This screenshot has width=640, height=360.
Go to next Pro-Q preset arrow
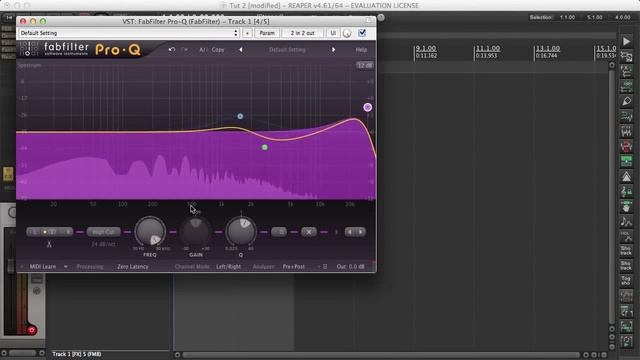click(x=333, y=50)
